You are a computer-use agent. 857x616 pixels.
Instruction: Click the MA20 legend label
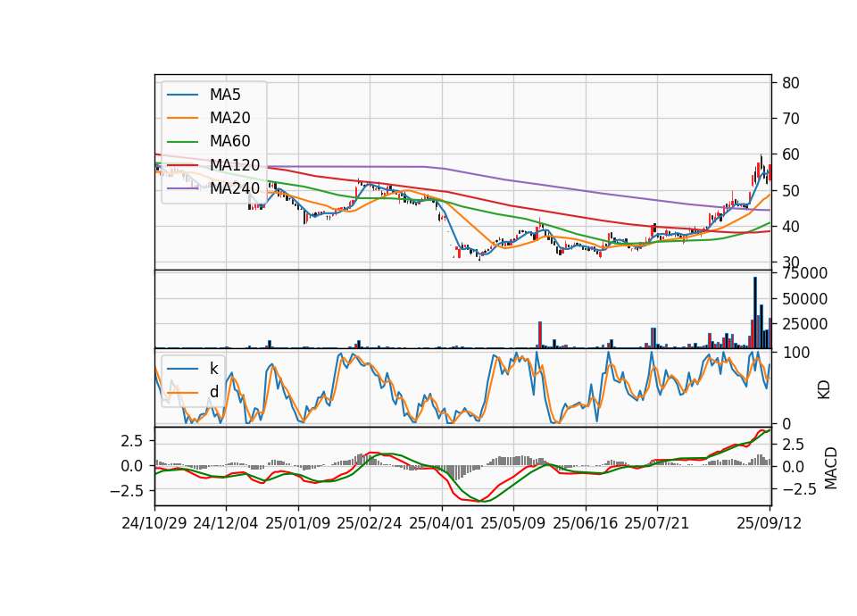[229, 118]
